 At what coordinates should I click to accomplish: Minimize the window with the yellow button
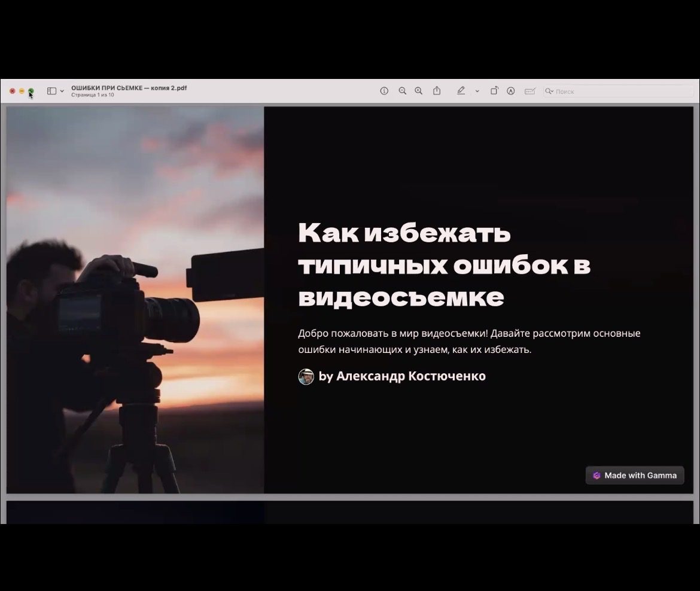tap(22, 91)
